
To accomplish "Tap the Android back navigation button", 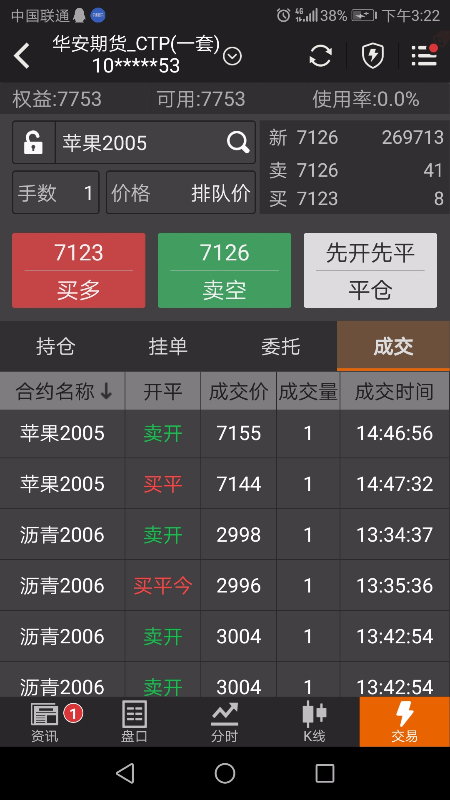I will (125, 773).
